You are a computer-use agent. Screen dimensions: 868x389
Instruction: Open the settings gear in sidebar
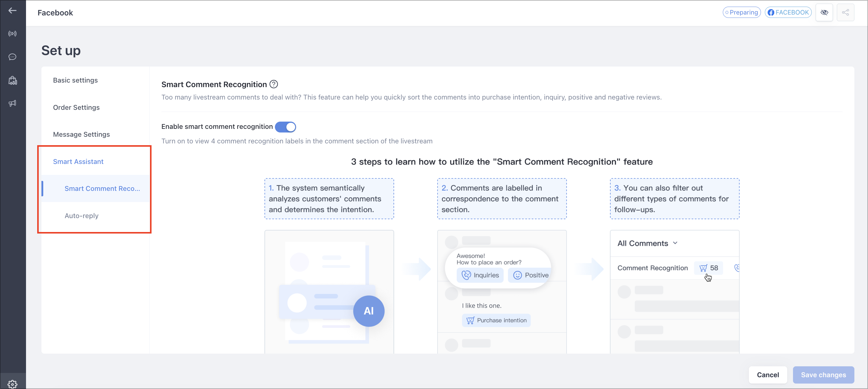(x=12, y=384)
